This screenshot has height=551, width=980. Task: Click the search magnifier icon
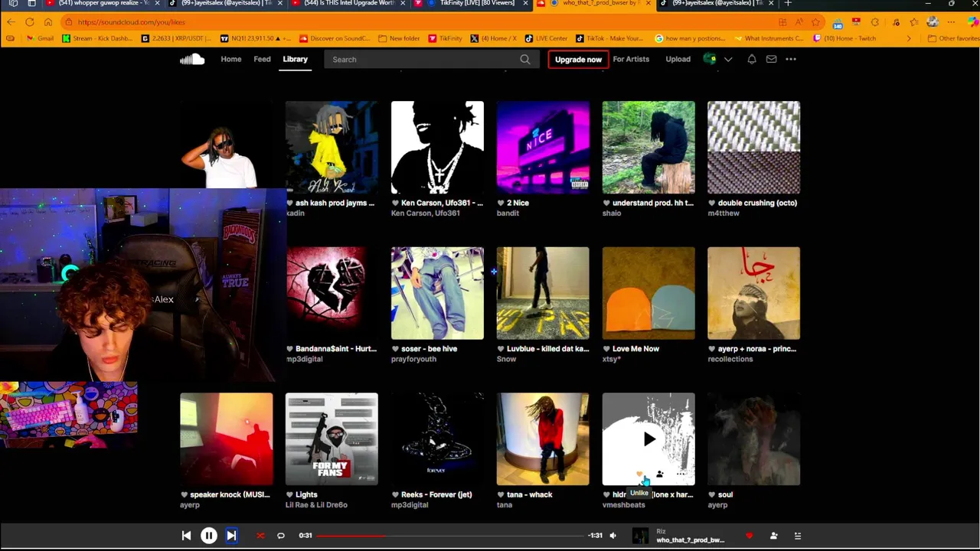tap(525, 59)
